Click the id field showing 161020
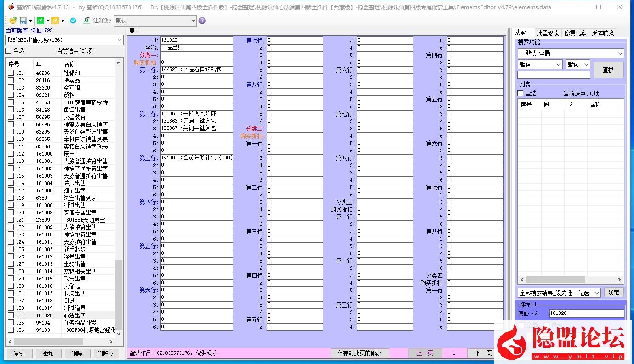Viewport: 634px width, 364px height. pos(197,40)
